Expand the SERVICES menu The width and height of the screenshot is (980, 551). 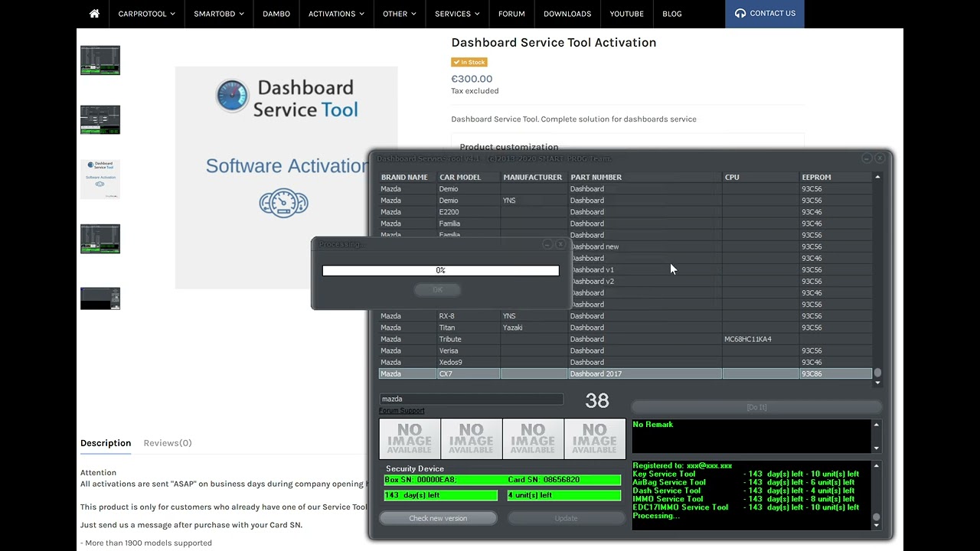coord(456,14)
